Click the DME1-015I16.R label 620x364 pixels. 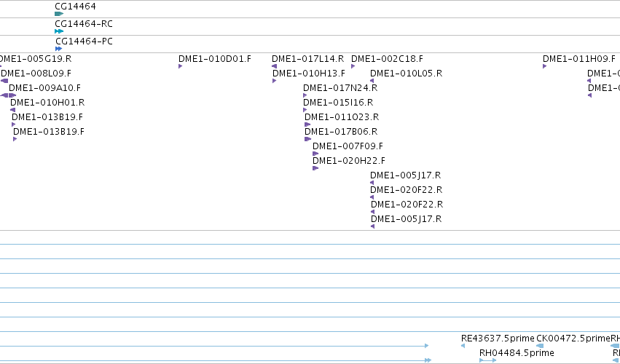coord(338,103)
